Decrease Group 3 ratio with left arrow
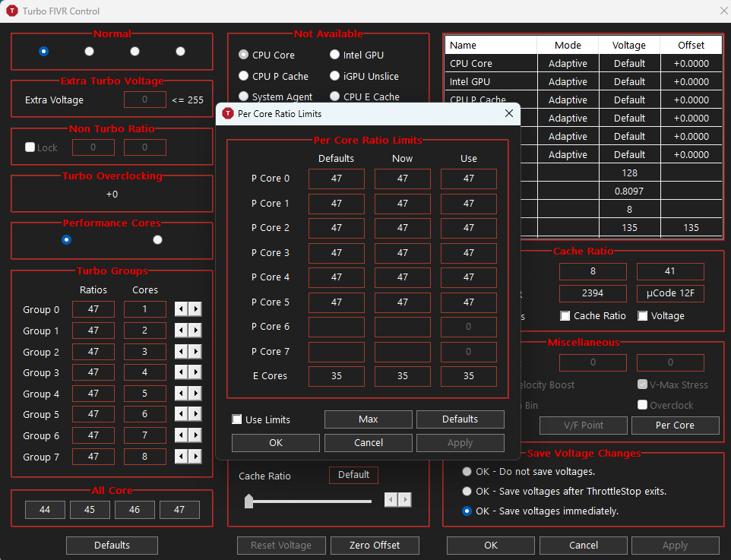The width and height of the screenshot is (731, 560). pos(182,372)
